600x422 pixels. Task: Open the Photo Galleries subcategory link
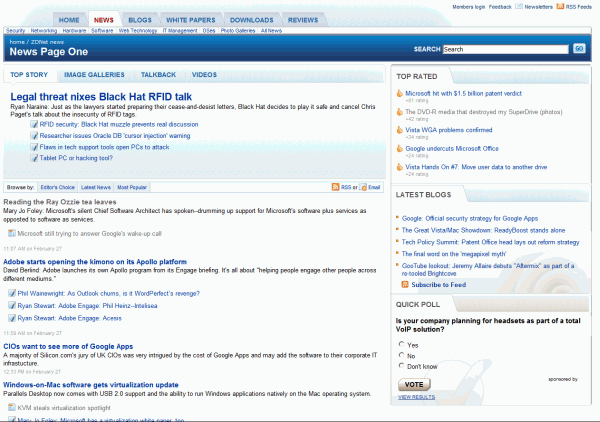point(238,31)
